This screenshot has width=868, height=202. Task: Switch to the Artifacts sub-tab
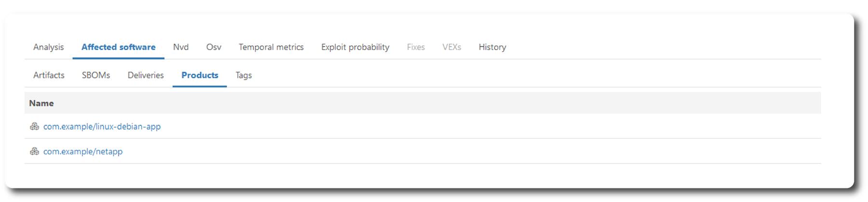tap(49, 75)
